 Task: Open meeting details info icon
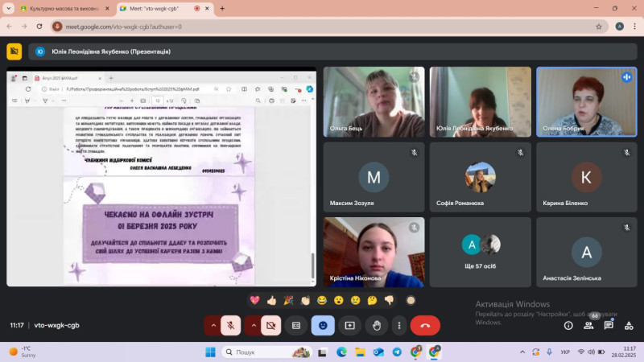(x=568, y=325)
